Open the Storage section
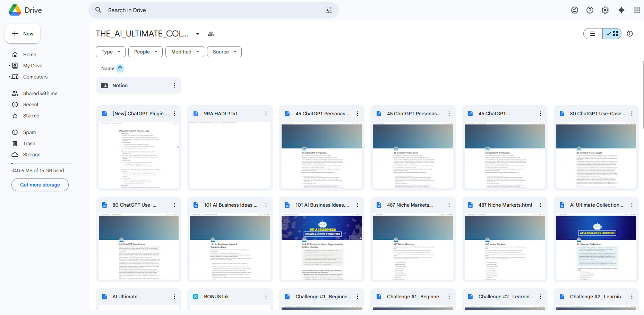Viewport: 644px width, 315px height. pyautogui.click(x=32, y=155)
